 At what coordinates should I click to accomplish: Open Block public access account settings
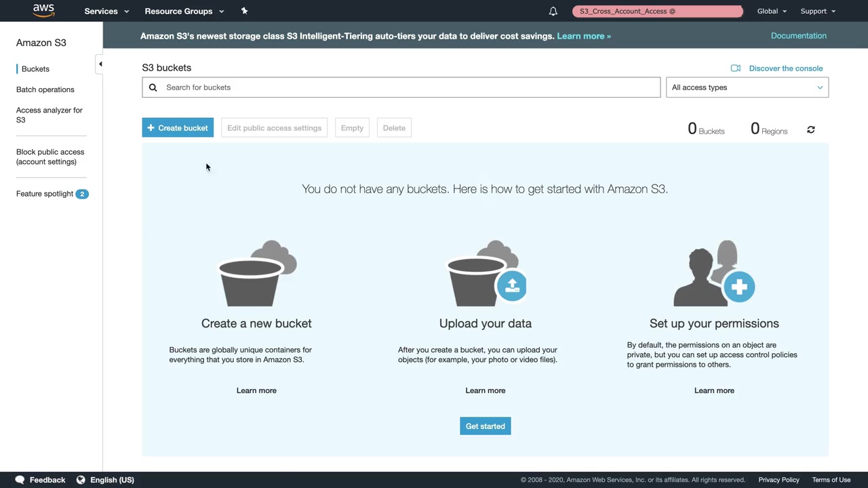(x=50, y=157)
